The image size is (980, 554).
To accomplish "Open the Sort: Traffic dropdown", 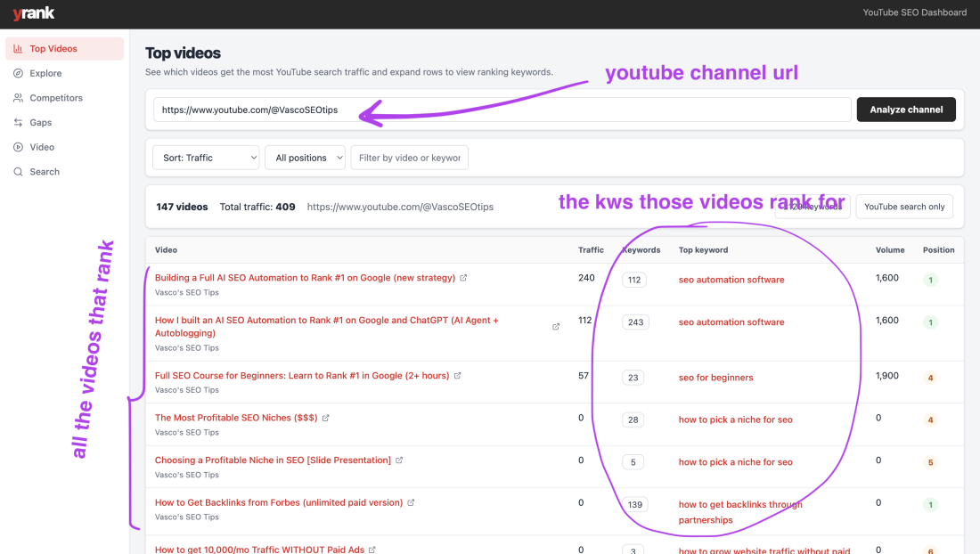I will click(206, 157).
